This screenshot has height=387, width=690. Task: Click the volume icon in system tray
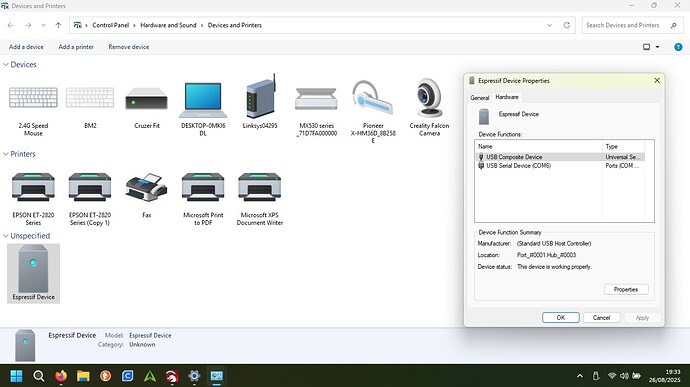pos(624,376)
